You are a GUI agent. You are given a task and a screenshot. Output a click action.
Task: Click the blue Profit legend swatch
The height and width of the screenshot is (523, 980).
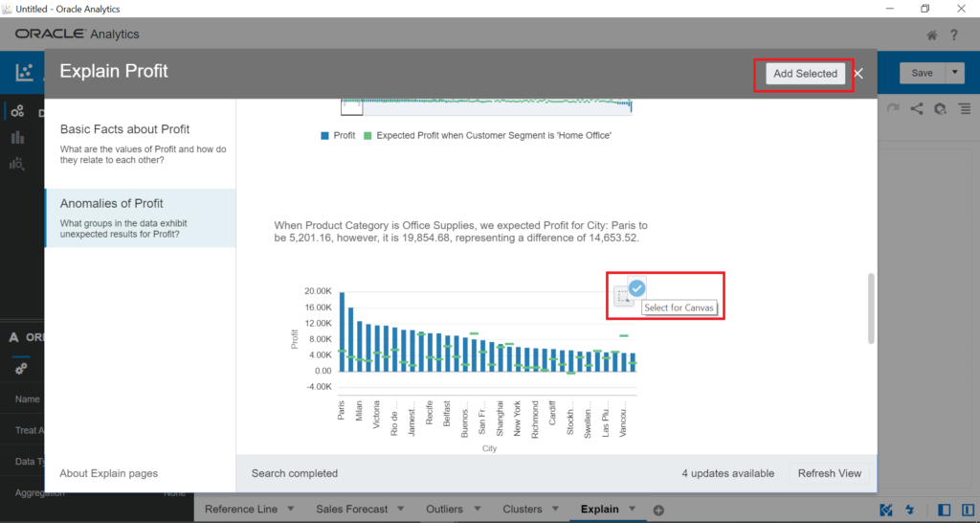pyautogui.click(x=324, y=136)
